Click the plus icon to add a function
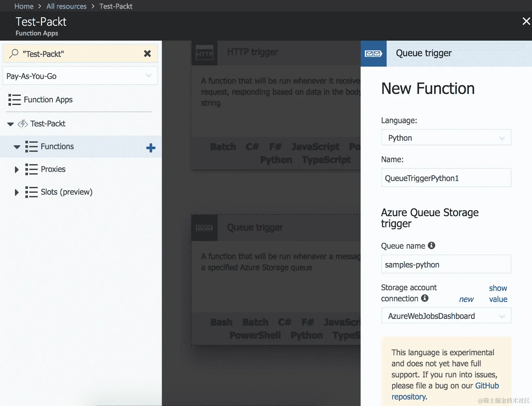 coord(151,148)
